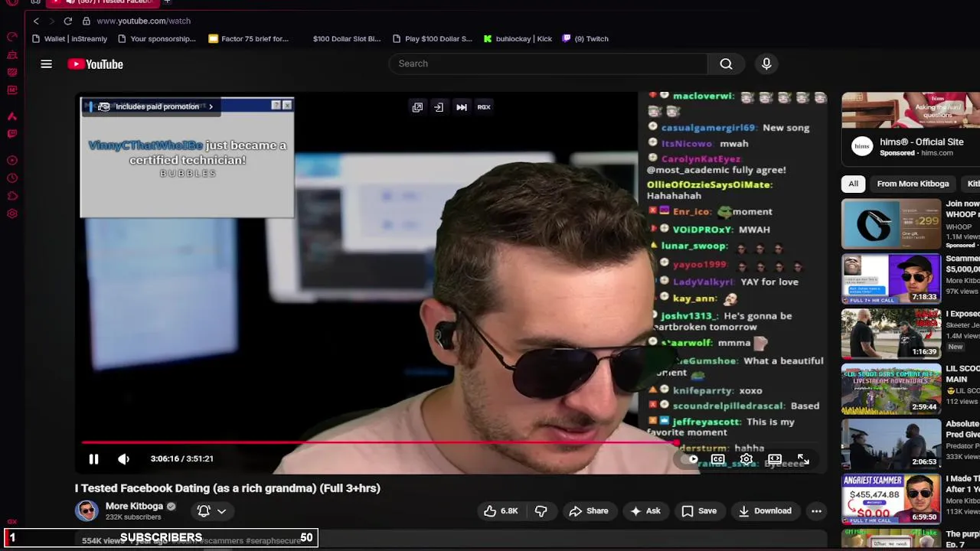Image resolution: width=980 pixels, height=551 pixels.
Task: Open the 2:06:53 Absolute Predator thumbnail
Action: tap(891, 444)
